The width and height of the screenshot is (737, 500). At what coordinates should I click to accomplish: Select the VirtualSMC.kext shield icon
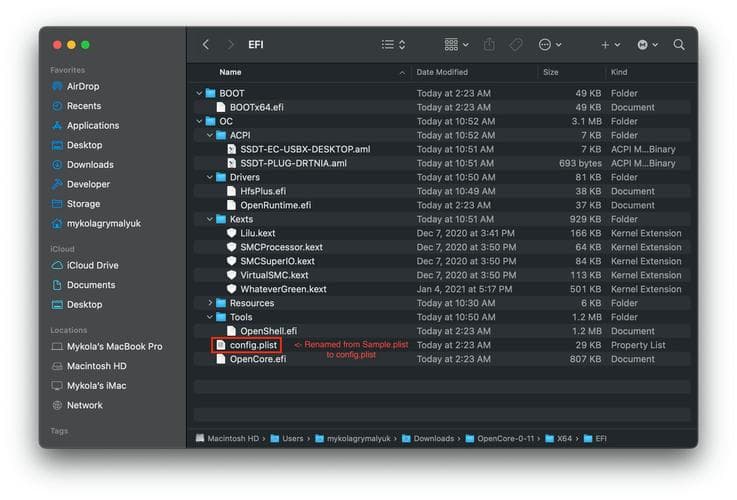click(x=231, y=275)
